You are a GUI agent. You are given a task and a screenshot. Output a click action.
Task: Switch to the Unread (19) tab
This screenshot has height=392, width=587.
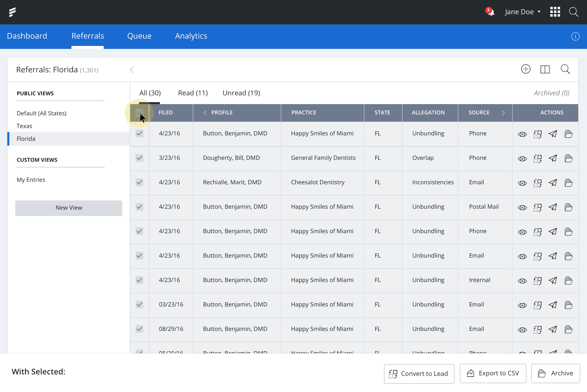[x=241, y=93]
